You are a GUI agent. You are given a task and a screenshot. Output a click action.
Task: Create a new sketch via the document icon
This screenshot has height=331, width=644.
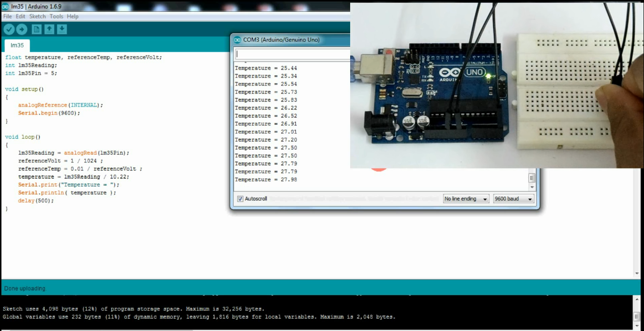(36, 29)
